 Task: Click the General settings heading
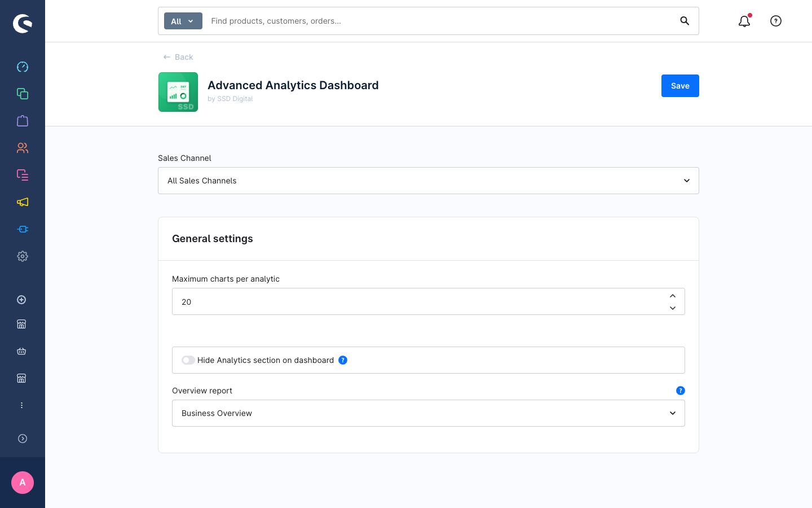coord(213,239)
